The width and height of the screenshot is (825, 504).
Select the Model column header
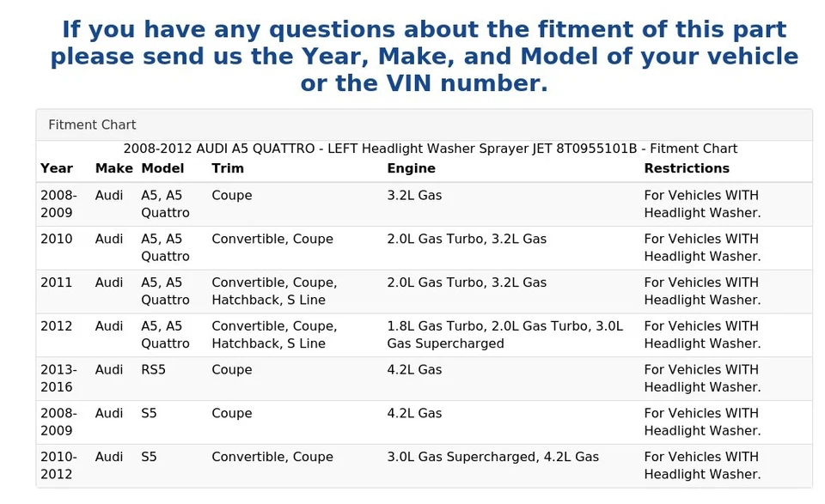click(162, 168)
